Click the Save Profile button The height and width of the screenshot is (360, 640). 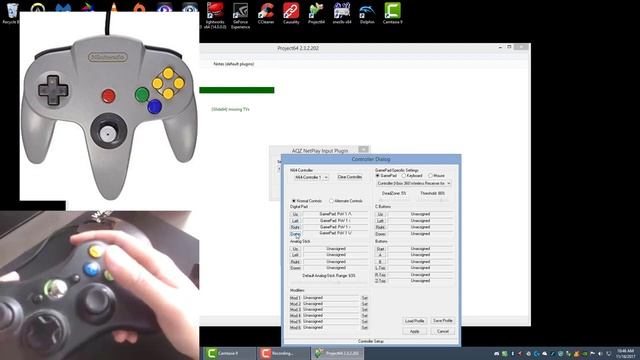click(x=443, y=321)
